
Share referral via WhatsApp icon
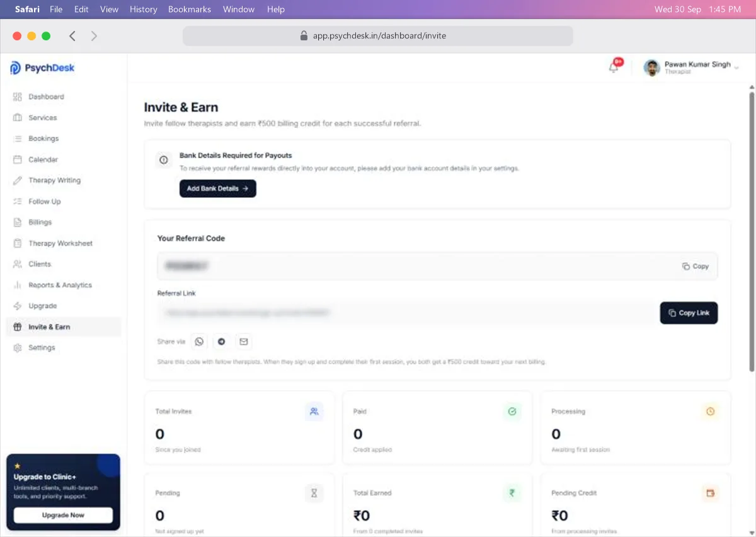tap(199, 342)
